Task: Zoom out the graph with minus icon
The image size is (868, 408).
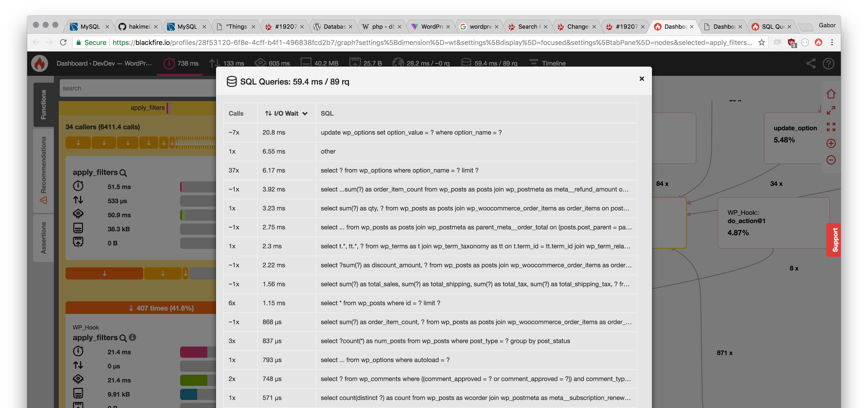Action: click(x=831, y=160)
